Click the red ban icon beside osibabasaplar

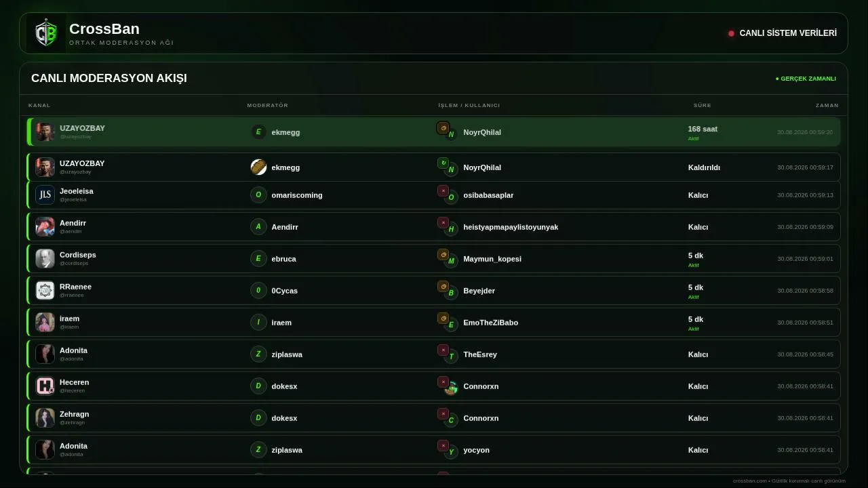pos(443,191)
